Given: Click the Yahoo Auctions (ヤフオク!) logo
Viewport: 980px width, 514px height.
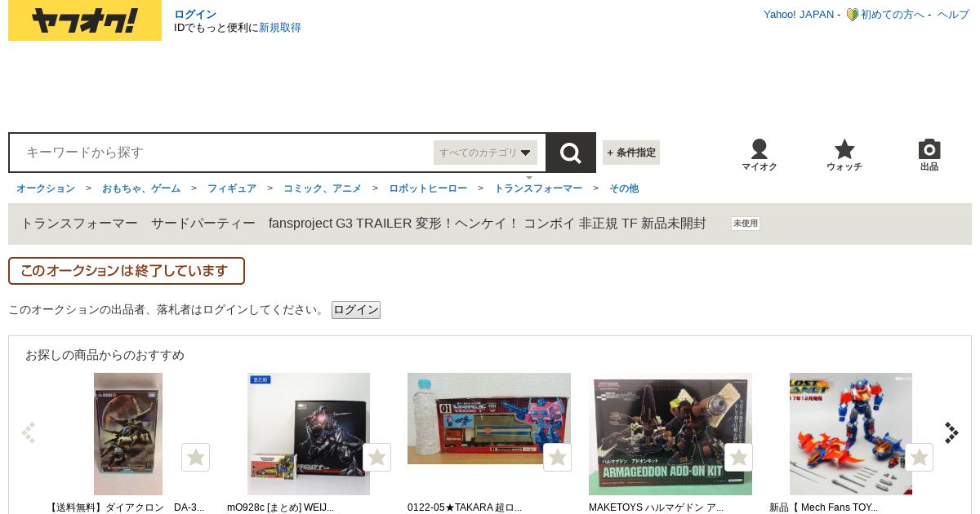Looking at the screenshot, I should (85, 20).
